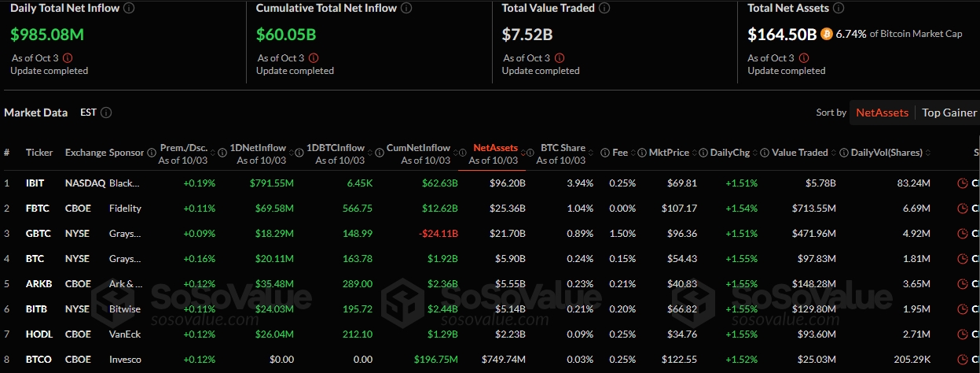Switch sorting to Top Gainer
This screenshot has height=373, width=980.
[949, 113]
